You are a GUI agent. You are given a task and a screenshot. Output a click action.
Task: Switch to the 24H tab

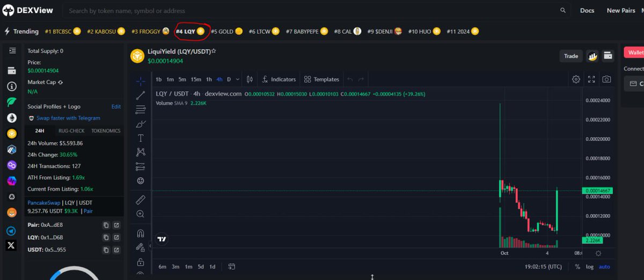(x=40, y=131)
